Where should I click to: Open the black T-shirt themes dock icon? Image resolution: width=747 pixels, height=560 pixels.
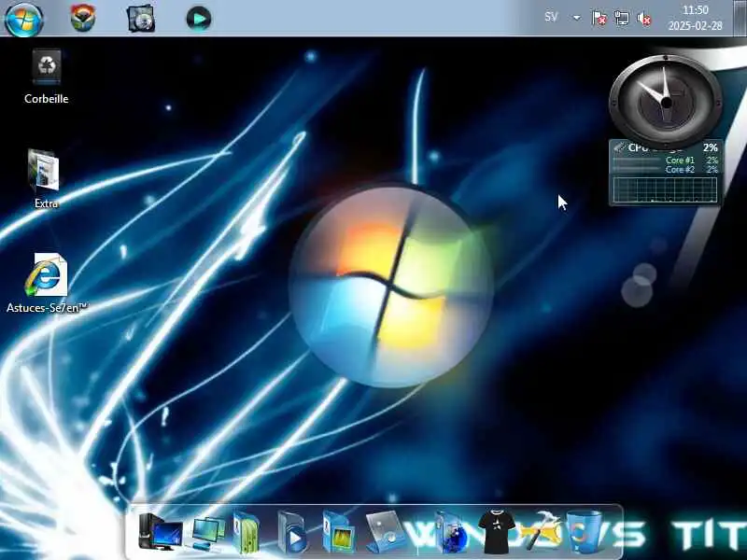click(x=496, y=532)
